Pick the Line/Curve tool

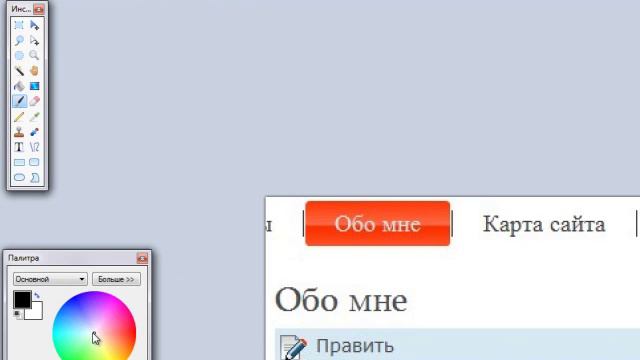pyautogui.click(x=35, y=147)
